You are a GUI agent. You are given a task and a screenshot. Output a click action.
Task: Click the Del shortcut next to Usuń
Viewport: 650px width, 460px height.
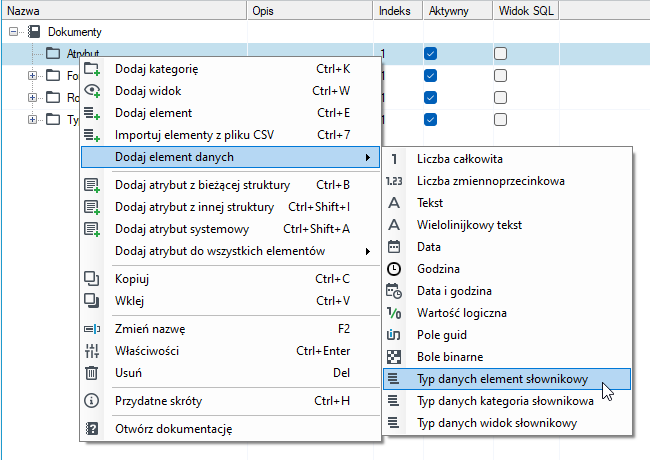(x=342, y=373)
